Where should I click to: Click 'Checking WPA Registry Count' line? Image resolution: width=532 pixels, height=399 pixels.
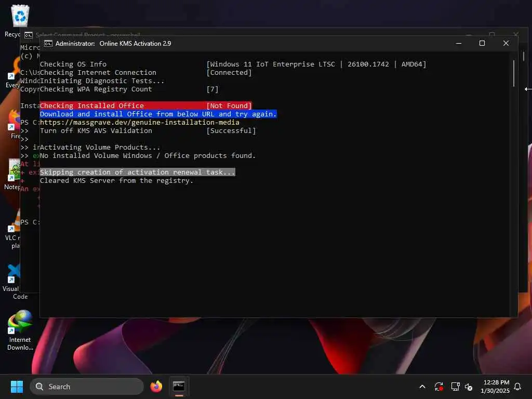pos(129,89)
